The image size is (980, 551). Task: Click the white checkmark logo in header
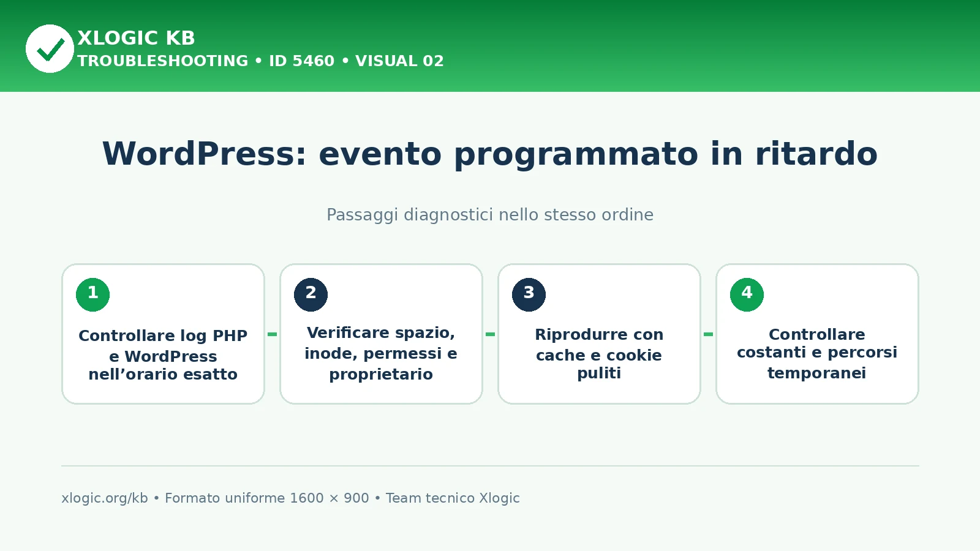[x=50, y=48]
